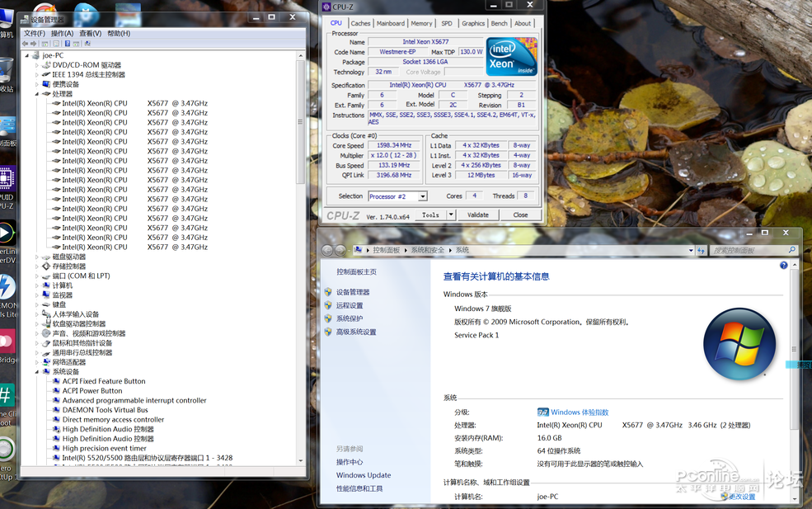
Task: Click the 存储控制器 category icon
Action: 46,266
